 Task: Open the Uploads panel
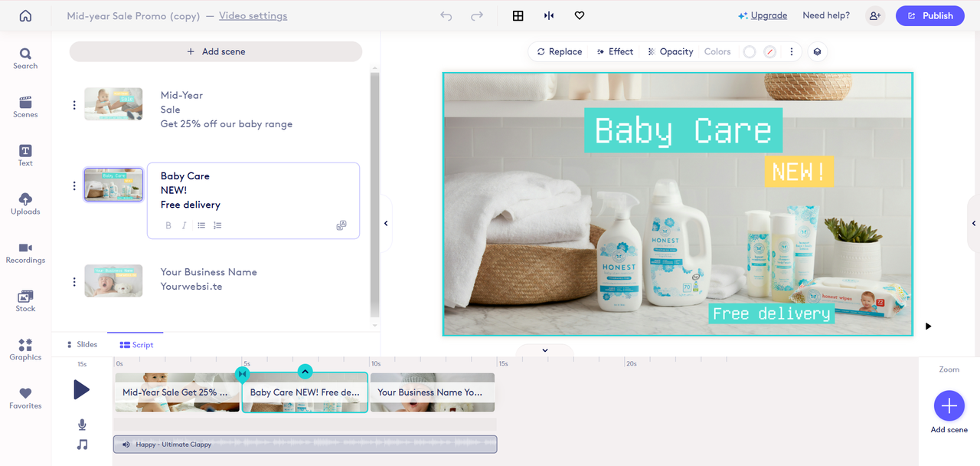[x=25, y=204]
